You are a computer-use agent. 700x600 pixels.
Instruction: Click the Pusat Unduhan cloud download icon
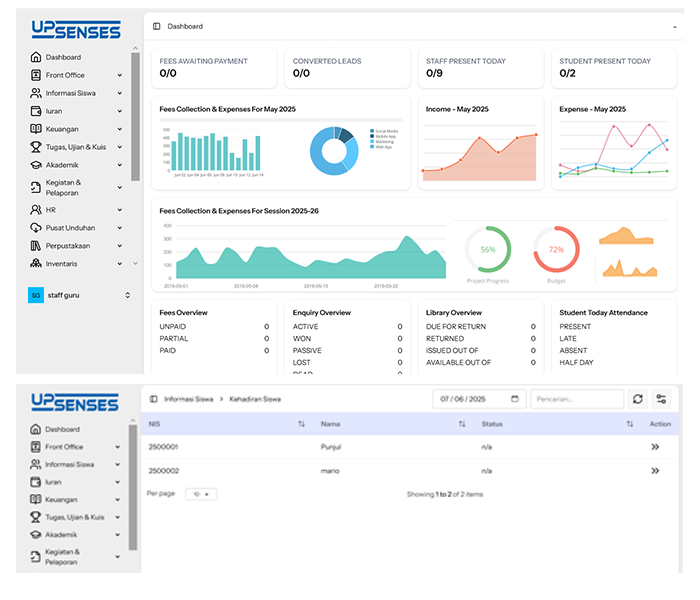click(36, 228)
